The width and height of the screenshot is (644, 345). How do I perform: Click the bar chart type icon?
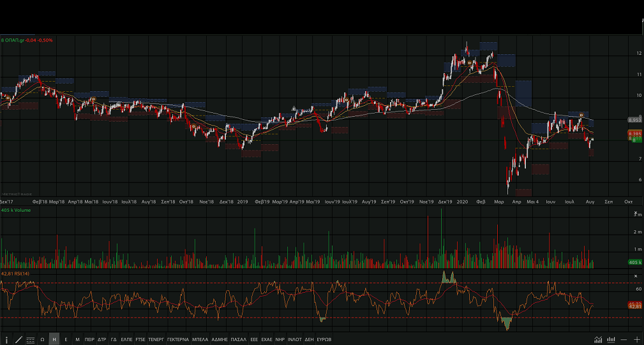pyautogui.click(x=611, y=340)
